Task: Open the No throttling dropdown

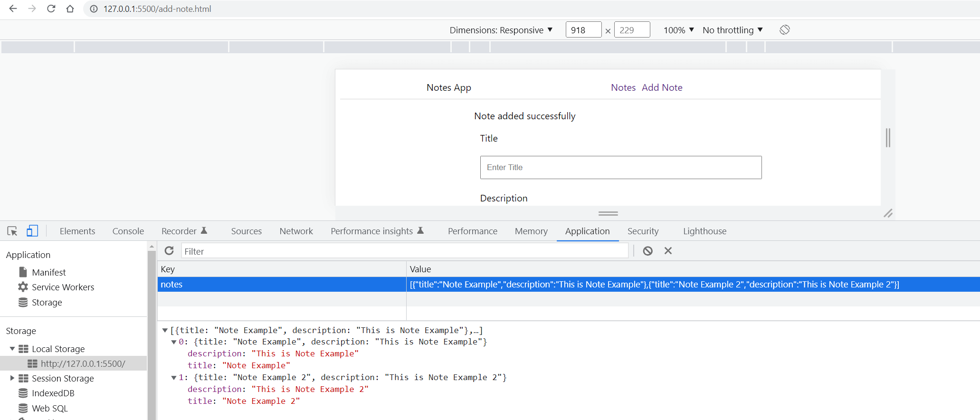Action: pos(733,30)
